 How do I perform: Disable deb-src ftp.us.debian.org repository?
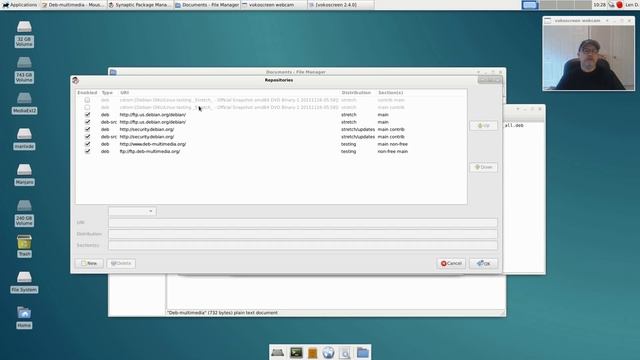click(x=87, y=122)
